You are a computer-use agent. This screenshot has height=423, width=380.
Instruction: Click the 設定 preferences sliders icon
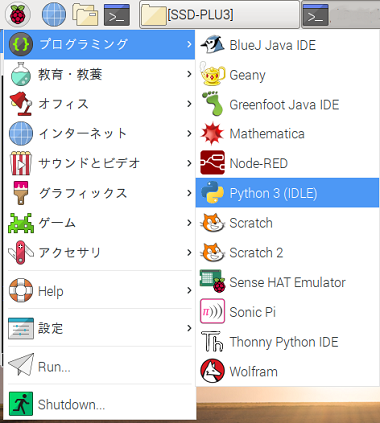point(21,328)
